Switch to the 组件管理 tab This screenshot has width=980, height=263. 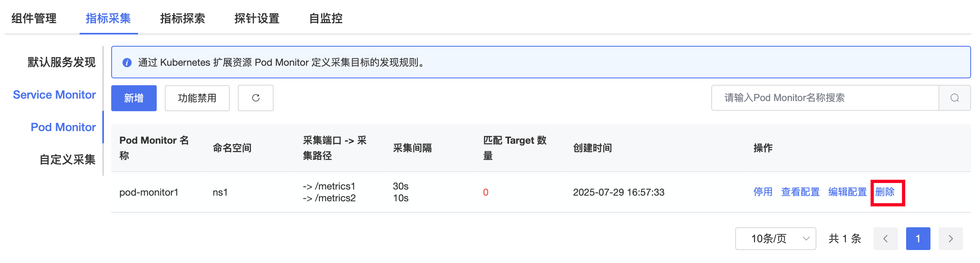34,18
